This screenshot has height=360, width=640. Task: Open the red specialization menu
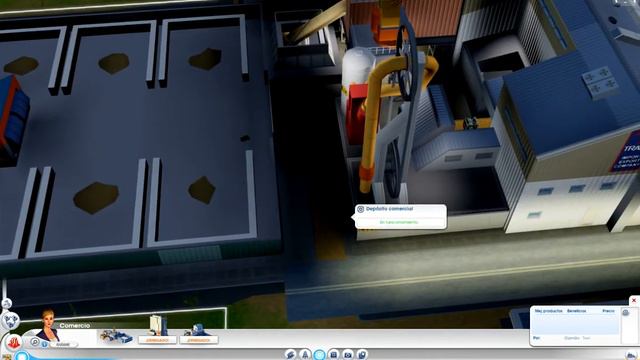[x=13, y=342]
